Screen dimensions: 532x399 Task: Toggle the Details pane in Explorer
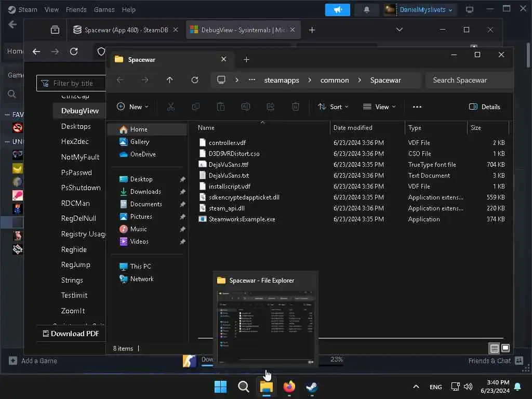(485, 107)
